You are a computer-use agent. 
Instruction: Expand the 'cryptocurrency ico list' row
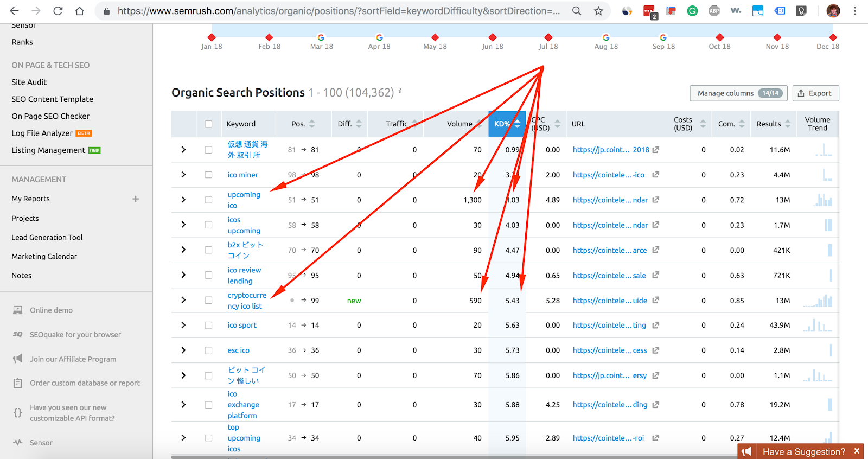pos(183,300)
